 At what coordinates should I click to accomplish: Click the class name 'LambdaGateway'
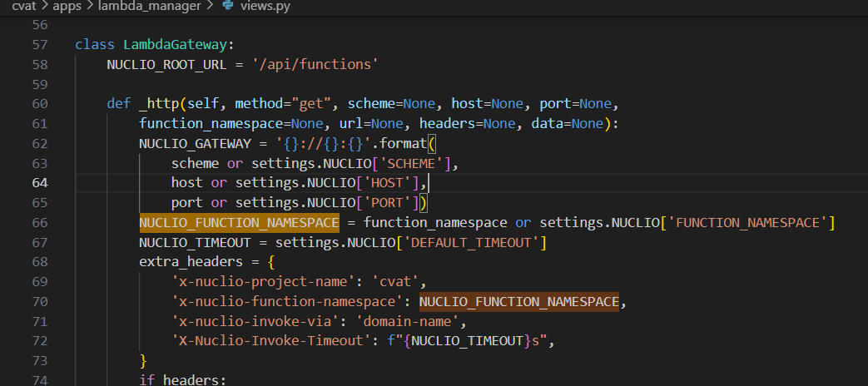point(176,45)
